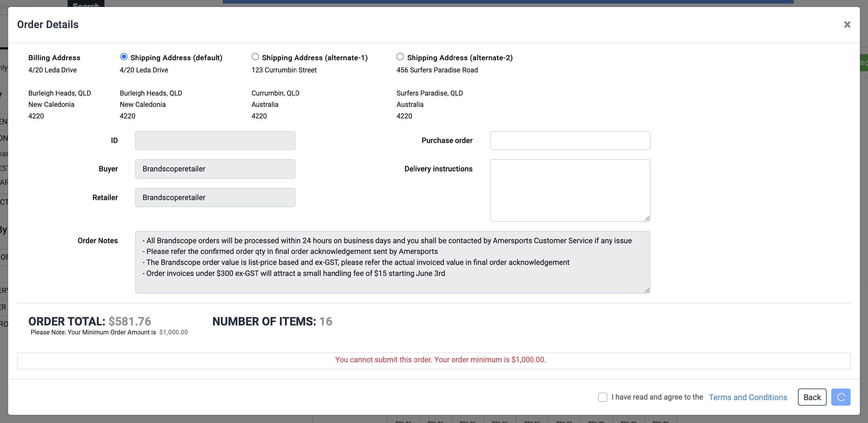
Task: Click the 'Shipping Address (alternate-1)' label
Action: tap(315, 58)
